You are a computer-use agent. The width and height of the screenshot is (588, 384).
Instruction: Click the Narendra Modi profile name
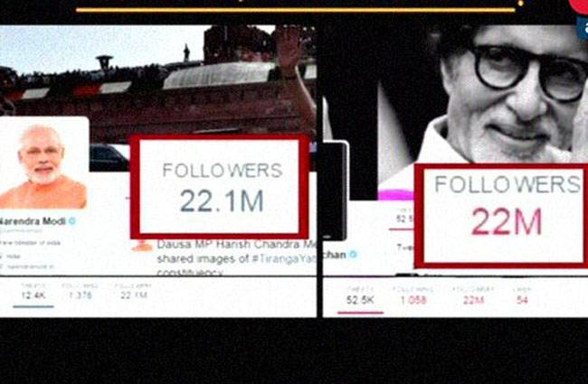click(x=33, y=221)
